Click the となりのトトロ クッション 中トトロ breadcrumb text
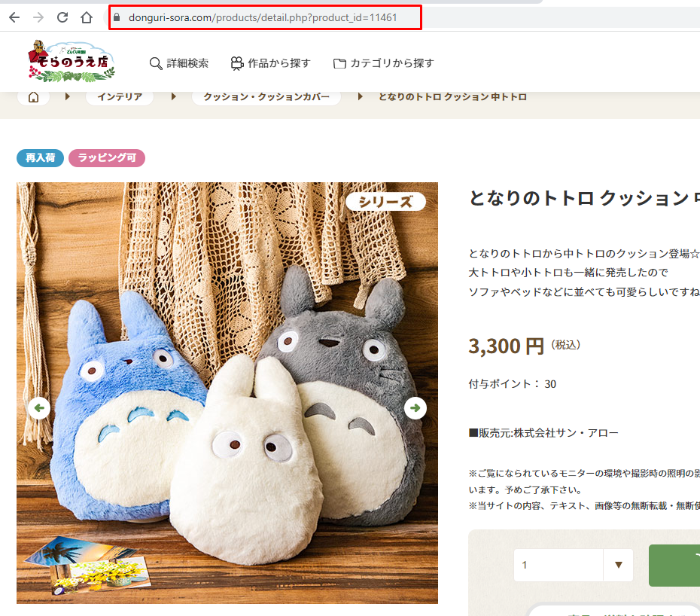 452,97
